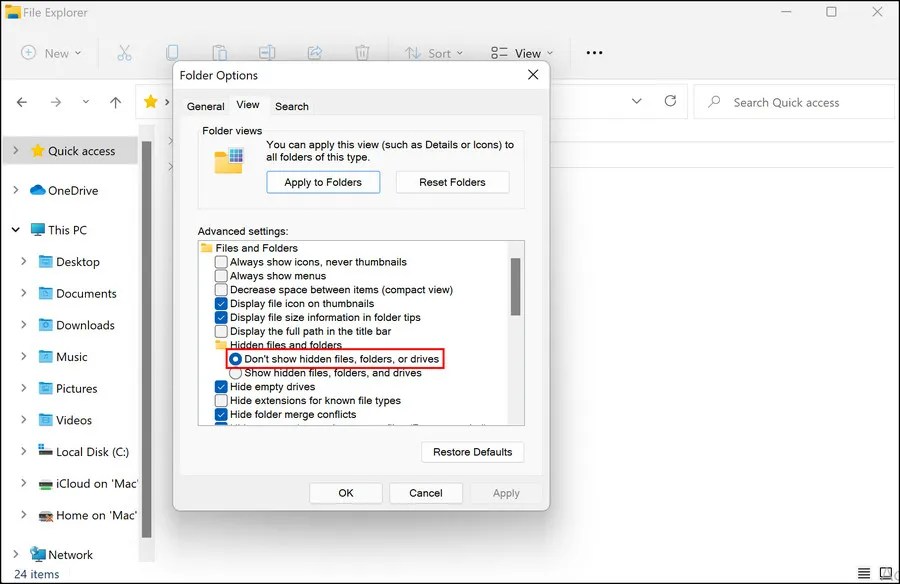Click the Paste icon on the toolbar
900x584 pixels.
pyautogui.click(x=220, y=52)
